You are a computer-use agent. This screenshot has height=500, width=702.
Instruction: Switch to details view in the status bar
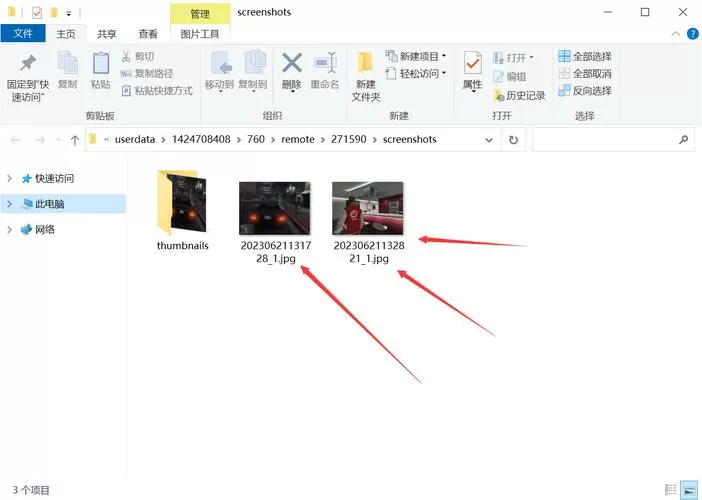pyautogui.click(x=671, y=490)
